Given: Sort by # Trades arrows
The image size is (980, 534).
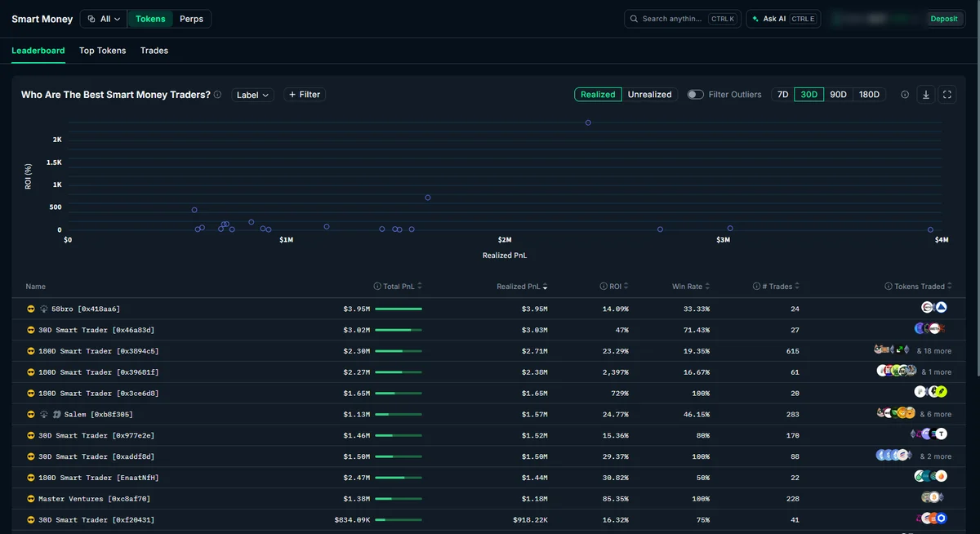Looking at the screenshot, I should [x=797, y=287].
